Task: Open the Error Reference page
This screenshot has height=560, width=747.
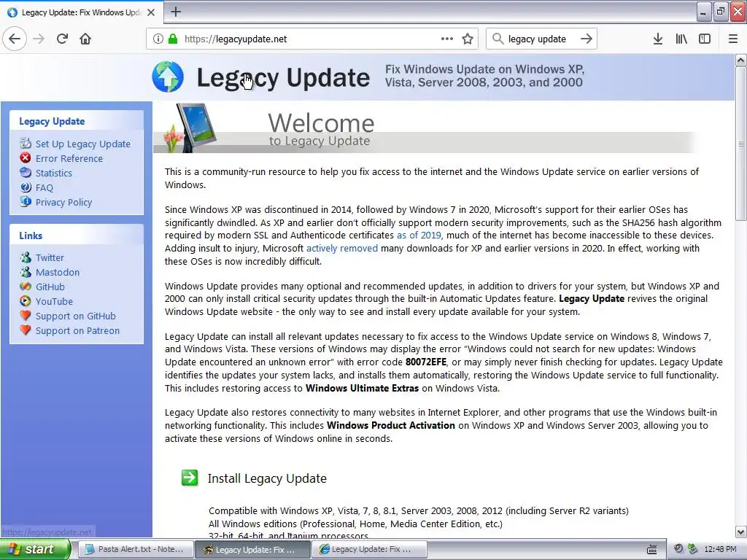Action: tap(69, 158)
